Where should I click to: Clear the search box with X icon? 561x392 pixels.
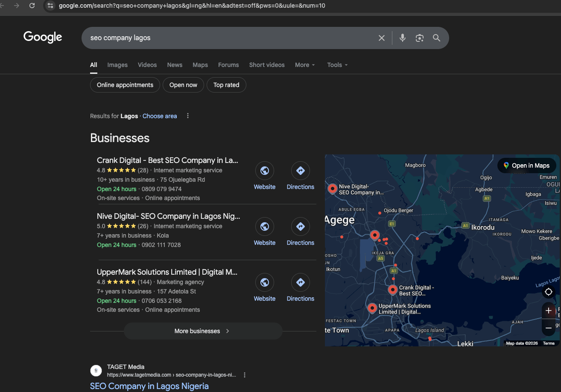coord(382,38)
